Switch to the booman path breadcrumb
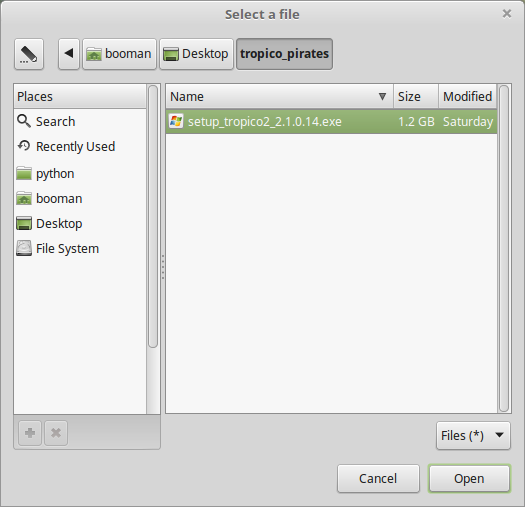Screen dimensions: 525x507 [x=120, y=54]
